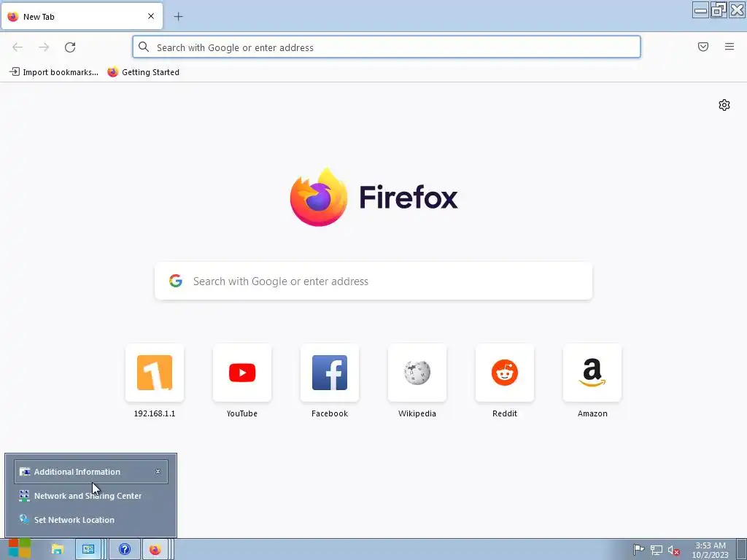747x560 pixels.
Task: Click the Help taskbar button
Action: point(125,549)
